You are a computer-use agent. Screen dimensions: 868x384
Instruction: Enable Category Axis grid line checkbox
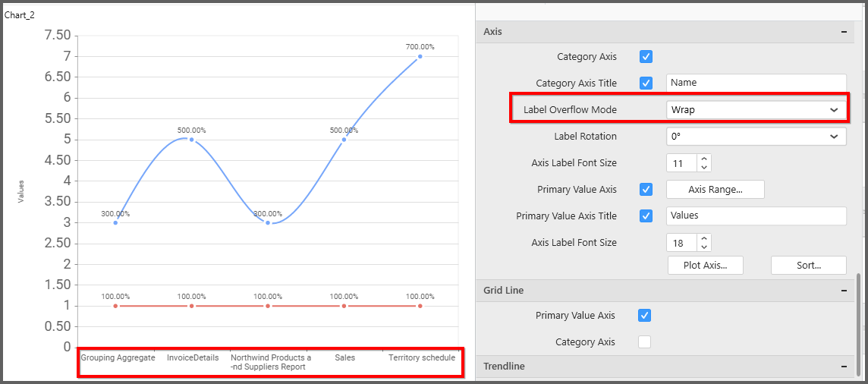[x=644, y=342]
